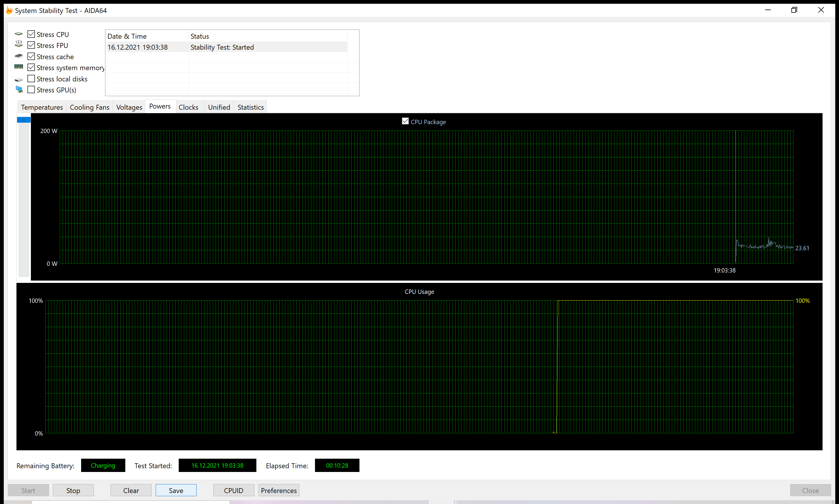Screen dimensions: 839x504
Task: Enable the Stress GPU(s) checkbox
Action: pos(31,90)
